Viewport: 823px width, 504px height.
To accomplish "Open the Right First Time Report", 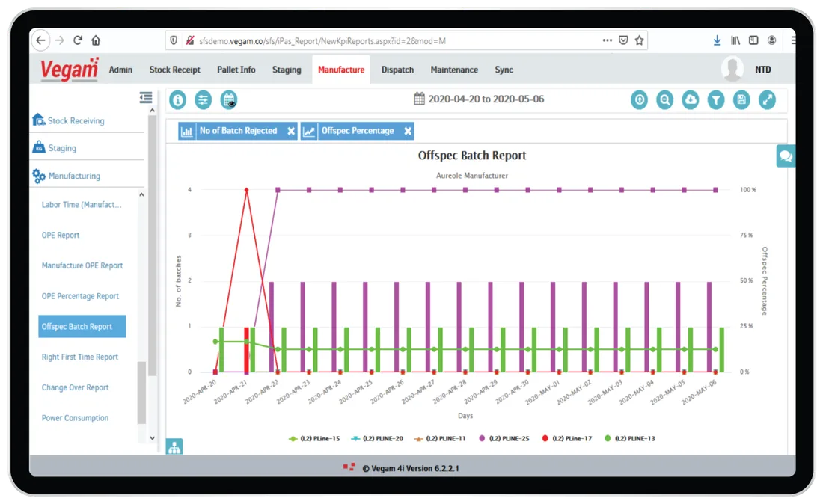I will [x=80, y=357].
